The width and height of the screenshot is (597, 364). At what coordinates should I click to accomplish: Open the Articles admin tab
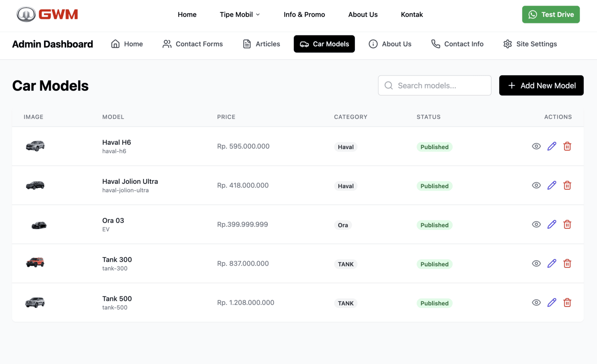click(x=261, y=44)
